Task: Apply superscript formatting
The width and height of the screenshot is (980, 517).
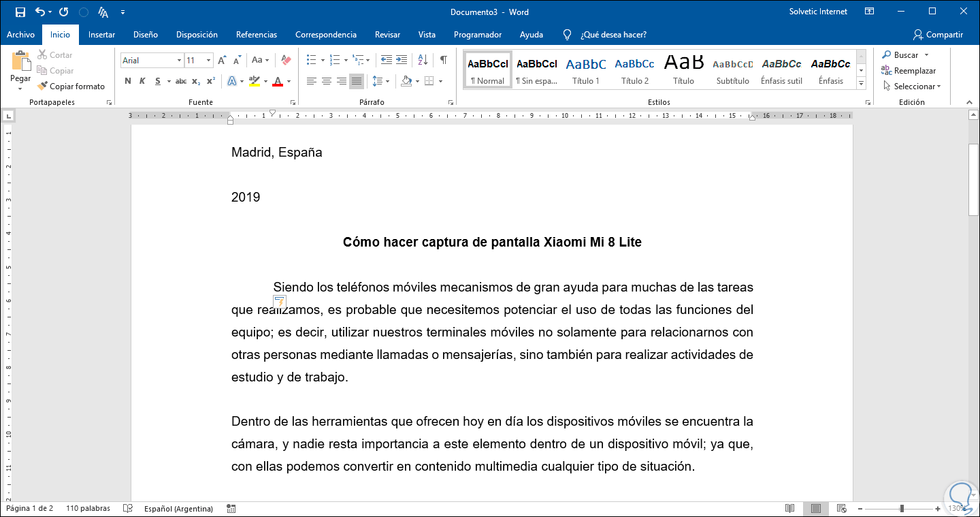Action: click(x=211, y=82)
